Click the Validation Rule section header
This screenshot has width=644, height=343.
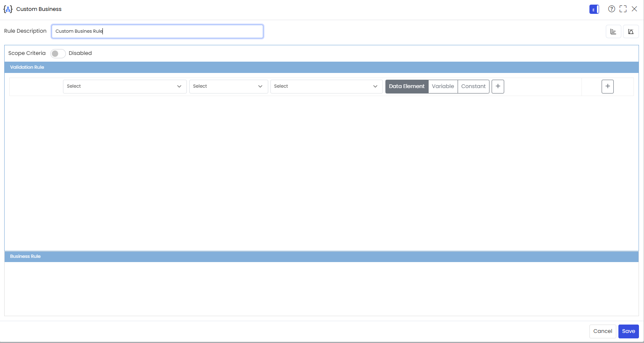click(322, 67)
